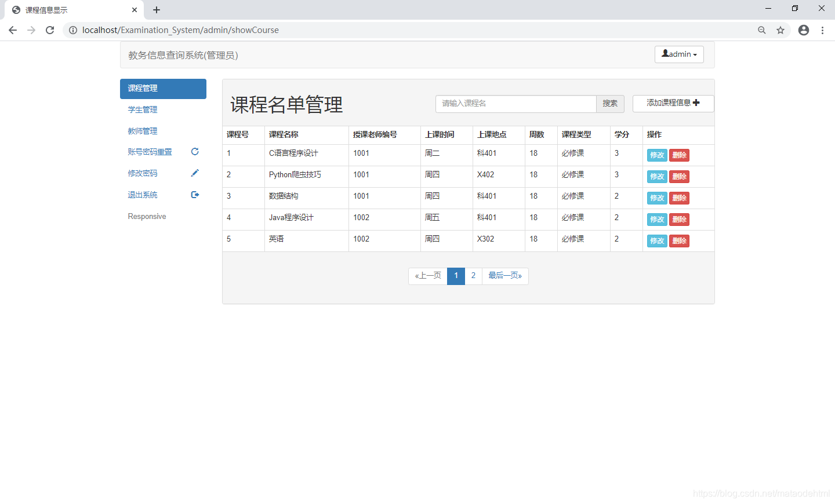Focus the 请输入课程名 search field
Image resolution: width=835 pixels, height=504 pixels.
click(x=516, y=104)
